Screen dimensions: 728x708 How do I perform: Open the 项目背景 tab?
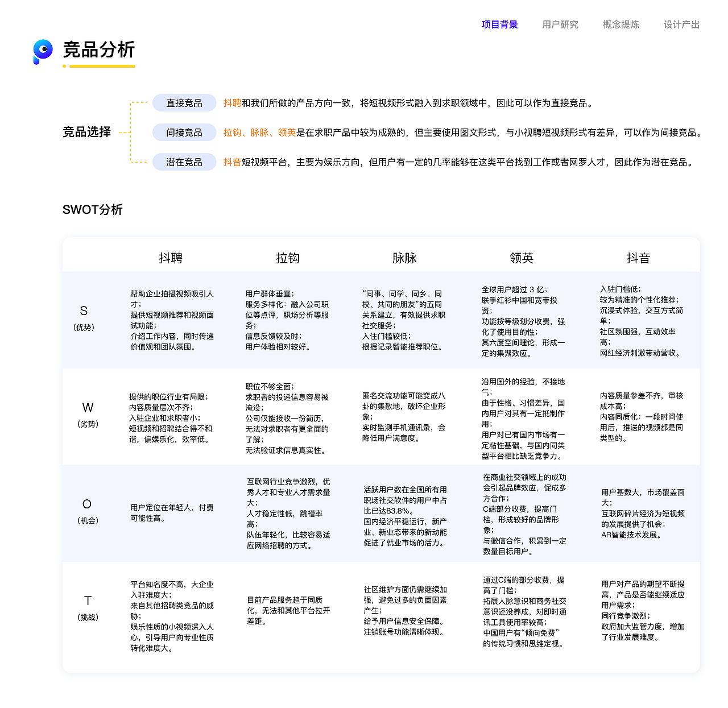499,24
